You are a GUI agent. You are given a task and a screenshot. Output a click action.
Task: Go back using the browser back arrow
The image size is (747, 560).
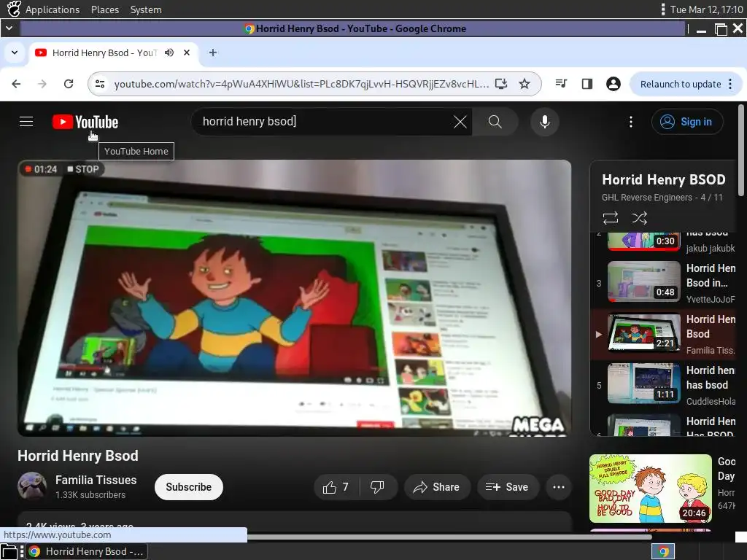[16, 84]
